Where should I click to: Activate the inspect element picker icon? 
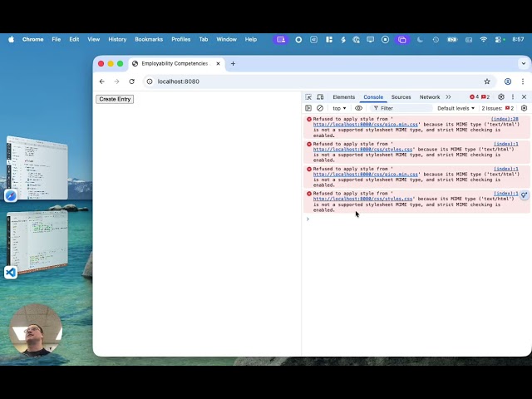coord(308,97)
